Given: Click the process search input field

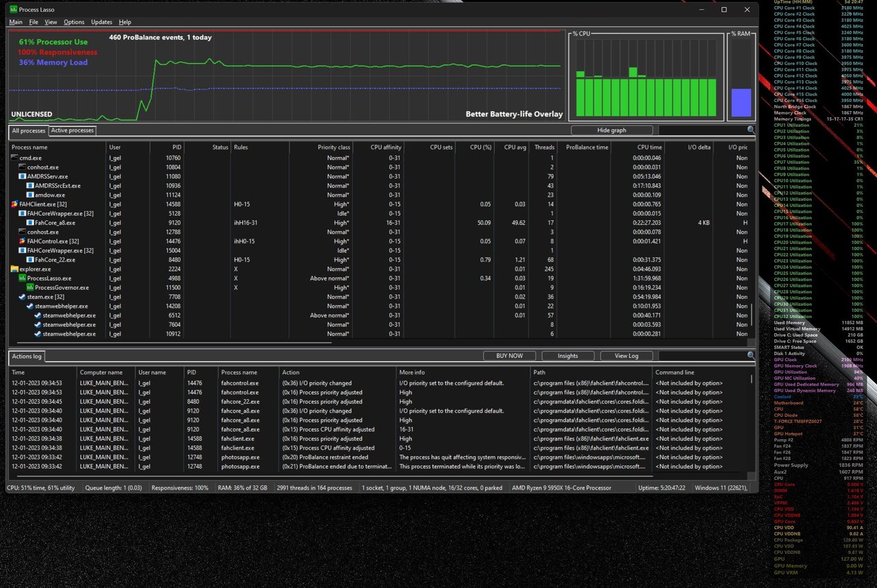Looking at the screenshot, I should click(702, 130).
